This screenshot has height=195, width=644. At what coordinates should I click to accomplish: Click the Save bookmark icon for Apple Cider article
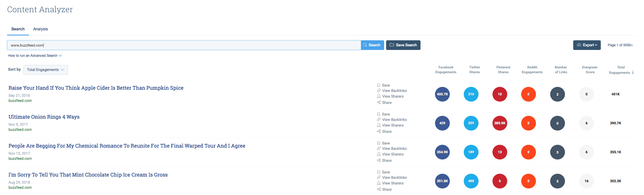point(379,85)
